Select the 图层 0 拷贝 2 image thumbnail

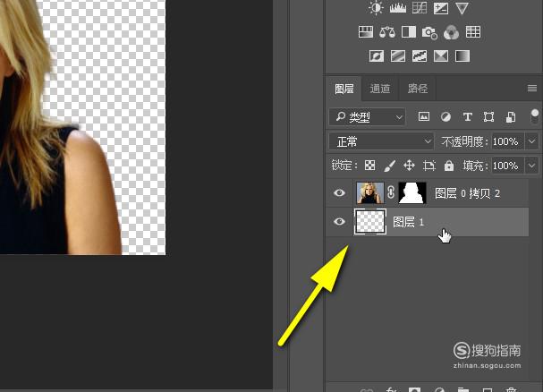370,192
